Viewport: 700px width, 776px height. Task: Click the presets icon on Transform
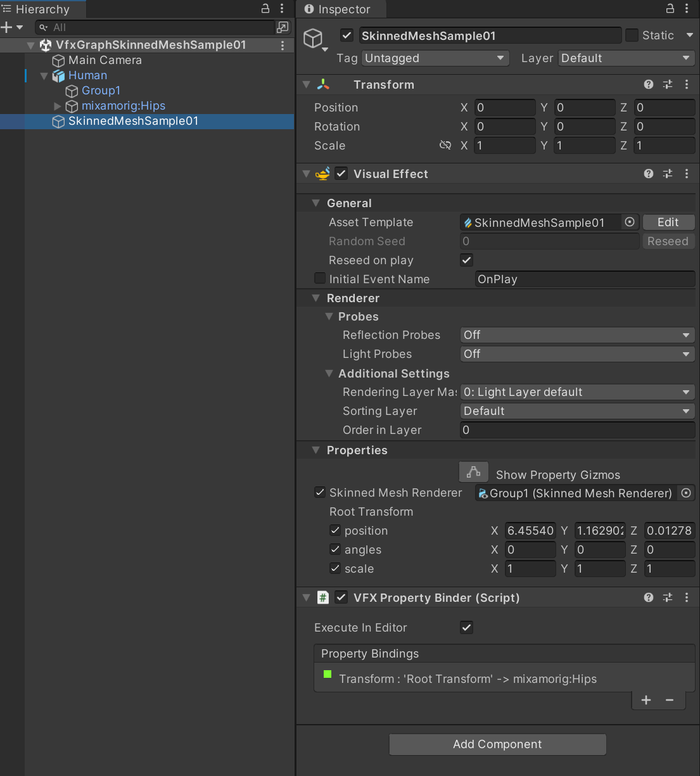667,84
